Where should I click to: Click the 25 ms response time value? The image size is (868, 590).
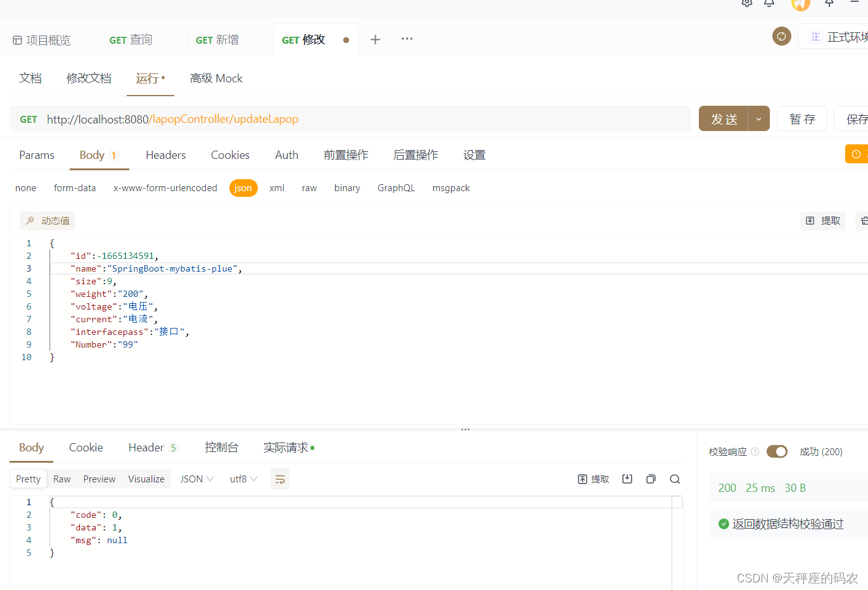point(760,488)
